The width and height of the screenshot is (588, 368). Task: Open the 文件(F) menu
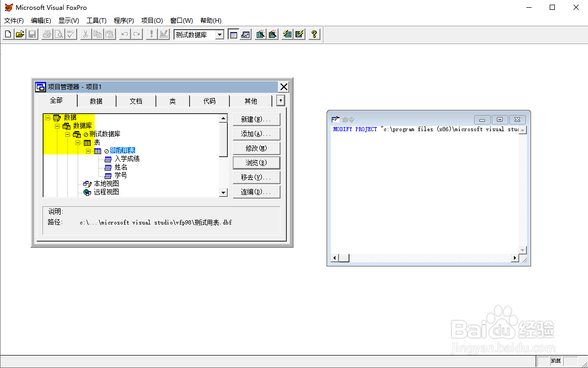click(14, 21)
